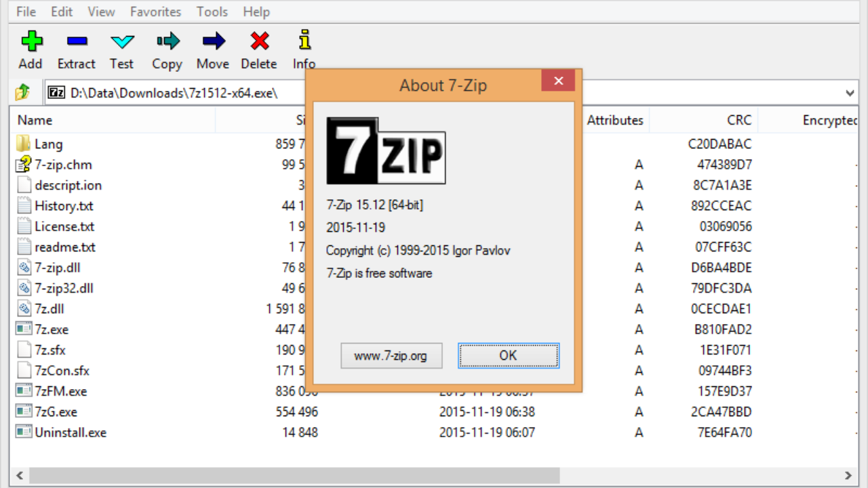Click CRC value 157E9D37

(725, 391)
